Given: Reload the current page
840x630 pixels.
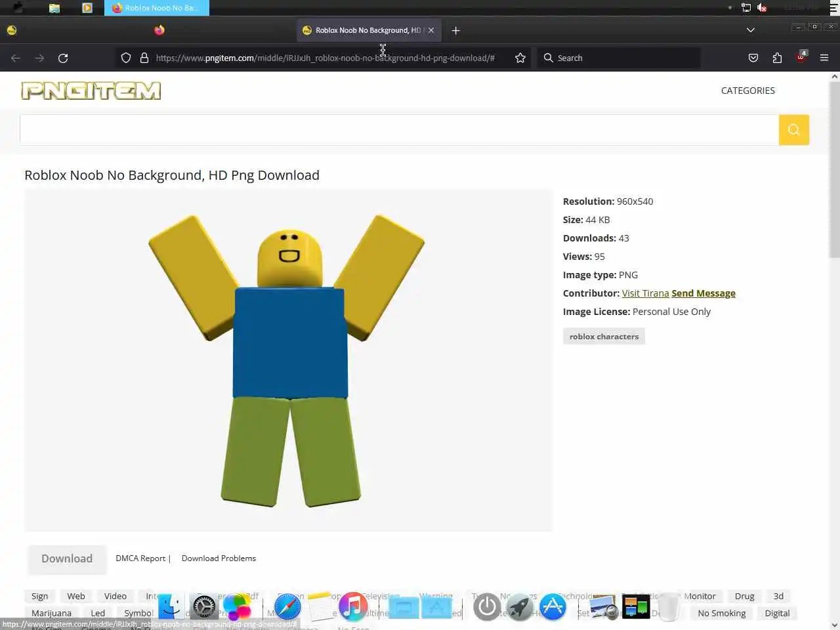Looking at the screenshot, I should pyautogui.click(x=63, y=58).
